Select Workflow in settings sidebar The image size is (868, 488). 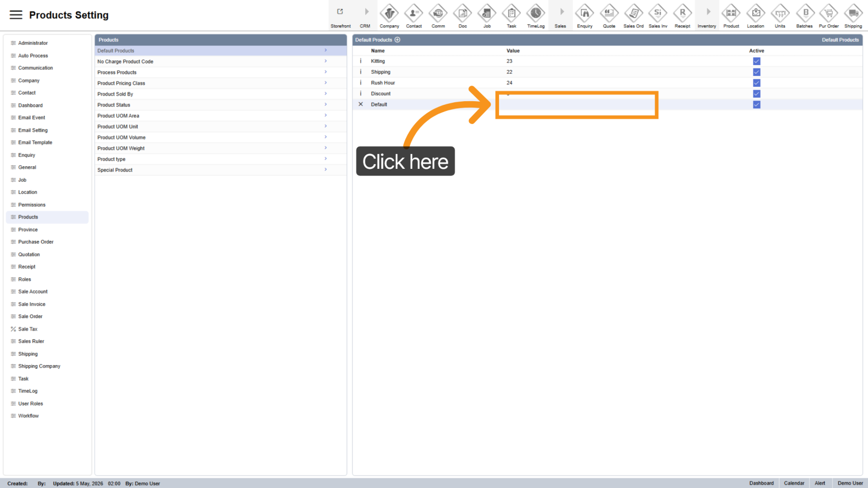[47, 416]
